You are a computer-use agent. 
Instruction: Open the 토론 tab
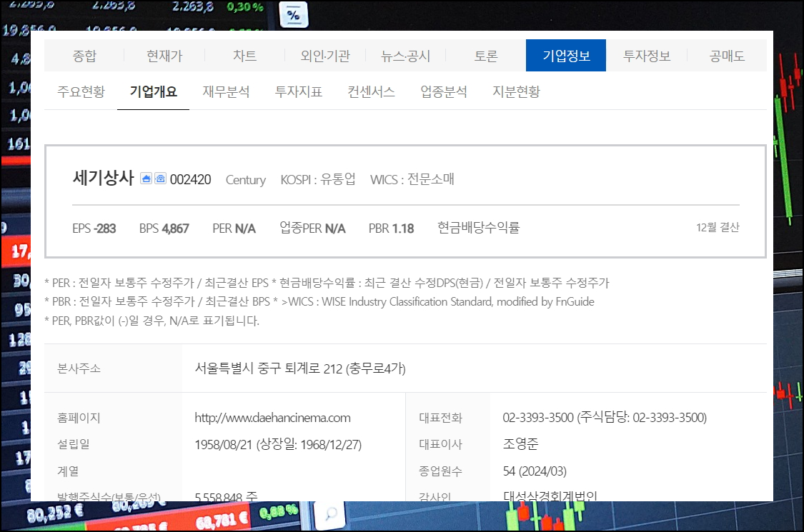click(486, 56)
